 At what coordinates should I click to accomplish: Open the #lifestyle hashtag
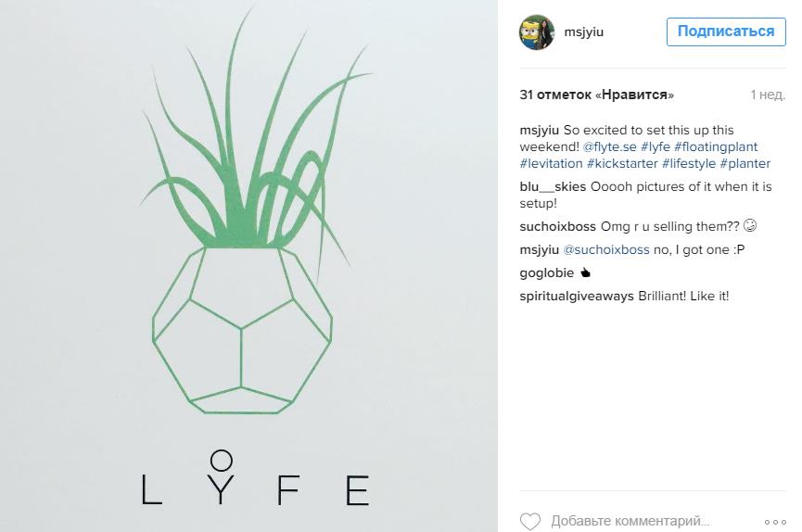(x=689, y=164)
